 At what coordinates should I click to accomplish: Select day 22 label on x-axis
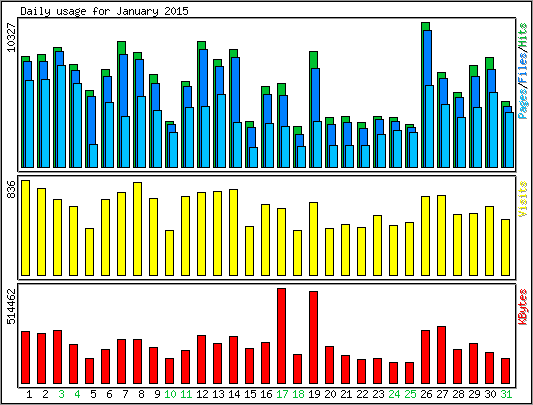pos(362,394)
